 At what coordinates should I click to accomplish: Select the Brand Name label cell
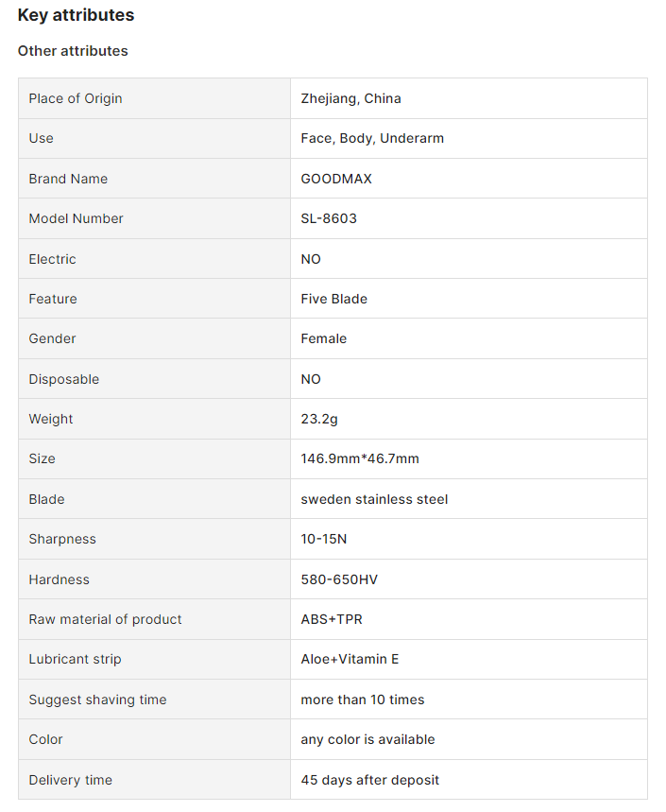(68, 179)
